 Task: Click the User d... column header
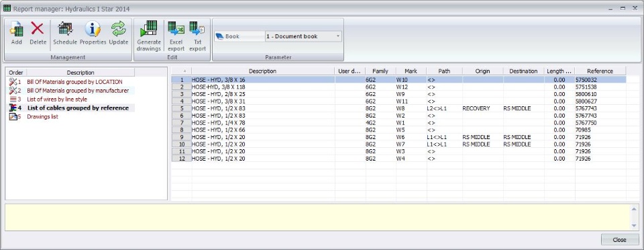pos(350,71)
